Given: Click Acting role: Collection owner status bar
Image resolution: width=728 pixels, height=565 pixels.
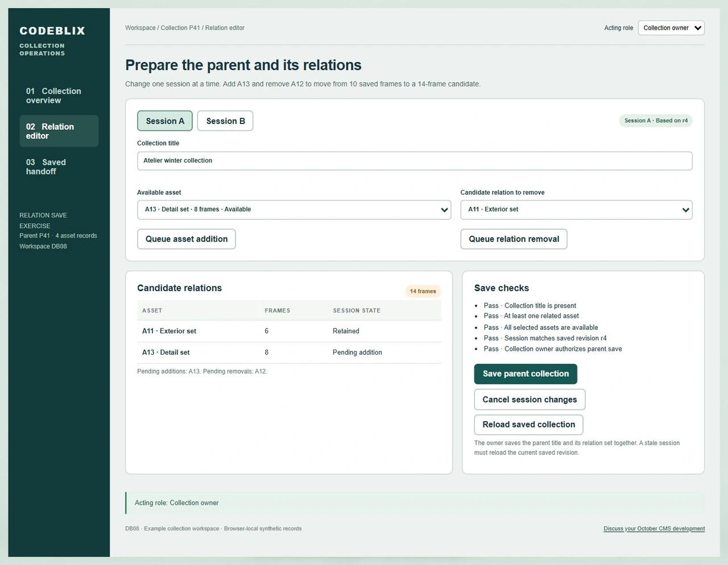Looking at the screenshot, I should (x=415, y=503).
